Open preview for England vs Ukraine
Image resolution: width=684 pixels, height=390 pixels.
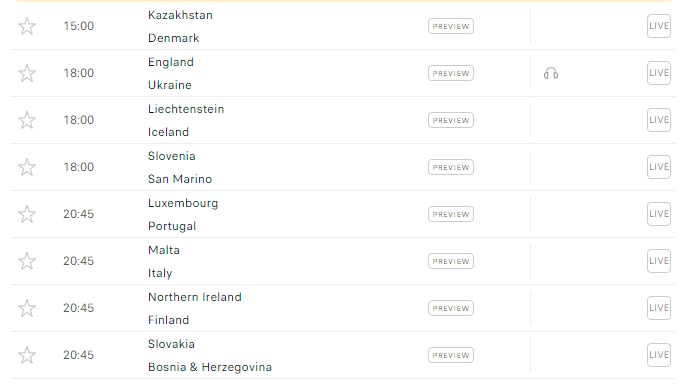[451, 73]
